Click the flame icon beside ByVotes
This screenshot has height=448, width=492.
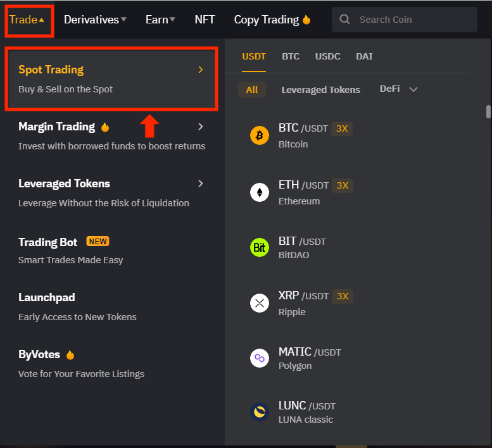(x=70, y=354)
